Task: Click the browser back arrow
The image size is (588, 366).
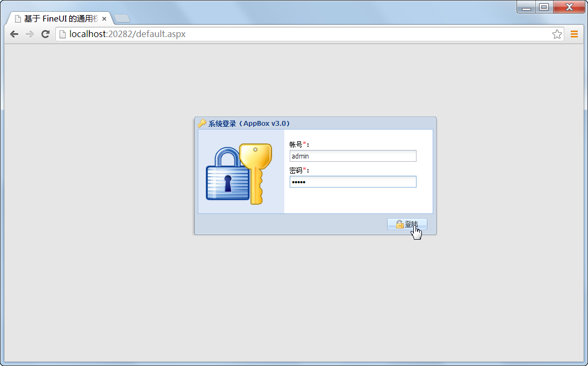Action: [x=15, y=34]
